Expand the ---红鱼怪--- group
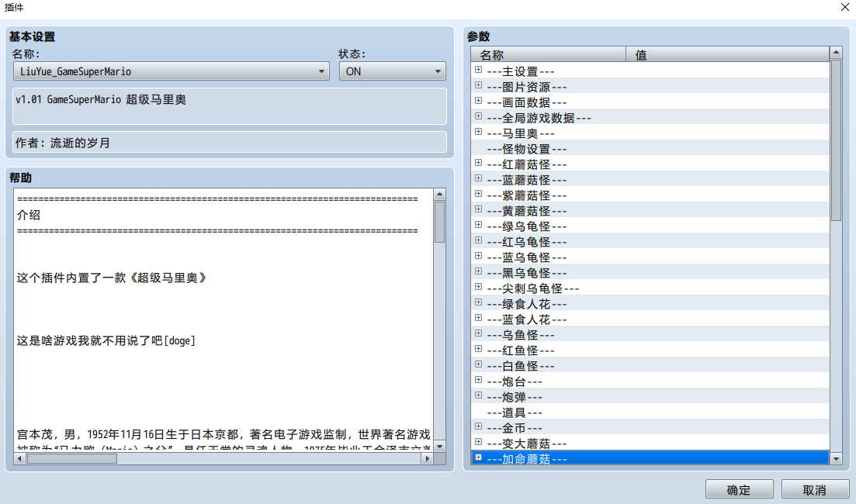This screenshot has height=504, width=856. point(478,349)
